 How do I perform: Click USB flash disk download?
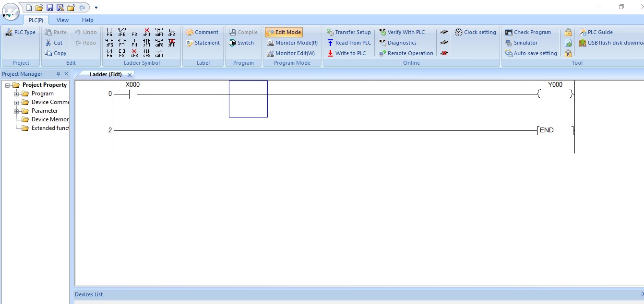611,43
